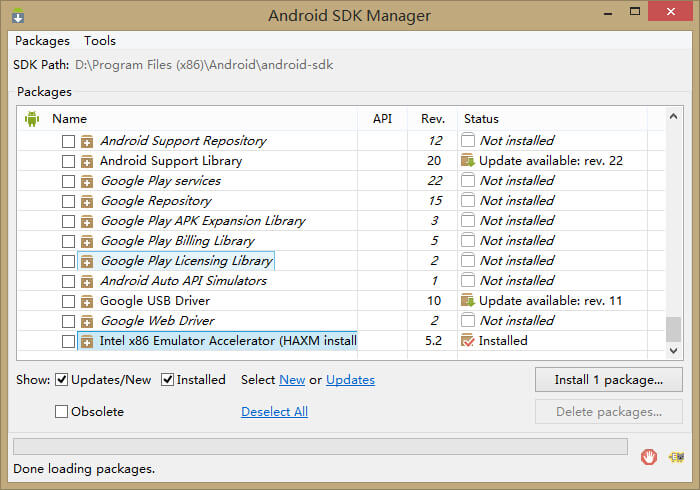Sort packages by the Name column header

click(x=69, y=119)
